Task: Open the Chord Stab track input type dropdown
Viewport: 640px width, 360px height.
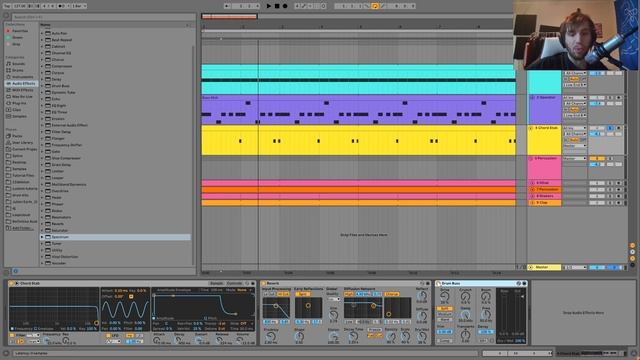Action: coord(575,128)
